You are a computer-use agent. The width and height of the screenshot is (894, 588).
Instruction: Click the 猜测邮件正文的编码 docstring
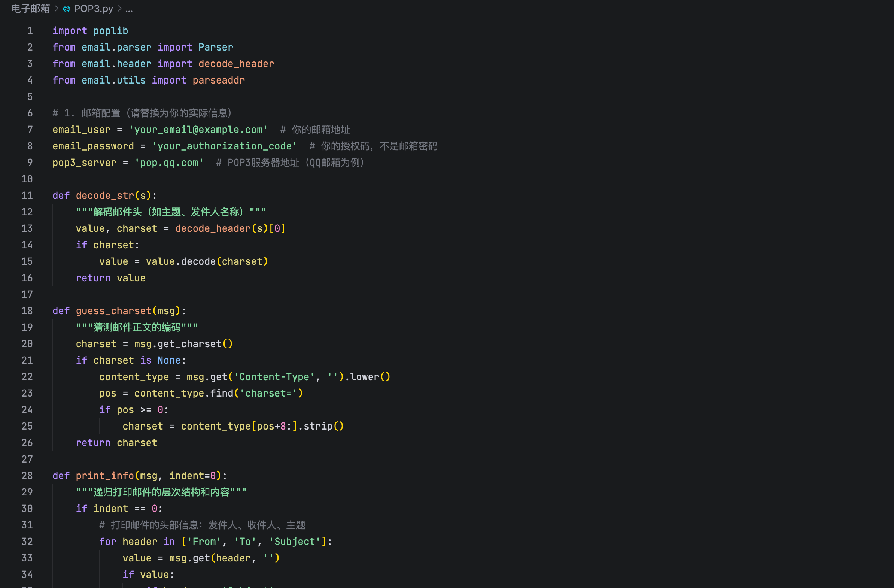pyautogui.click(x=137, y=327)
